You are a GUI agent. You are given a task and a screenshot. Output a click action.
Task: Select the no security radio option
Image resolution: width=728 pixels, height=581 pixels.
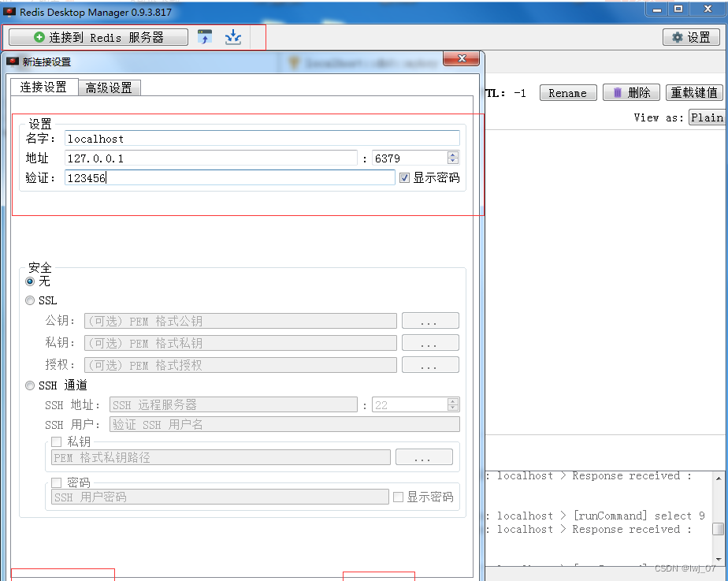(30, 281)
